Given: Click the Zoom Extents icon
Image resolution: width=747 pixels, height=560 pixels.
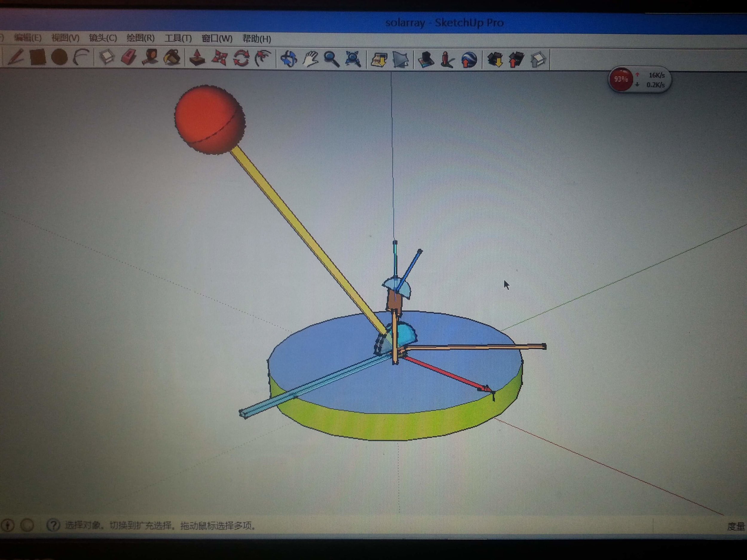Looking at the screenshot, I should coord(353,59).
